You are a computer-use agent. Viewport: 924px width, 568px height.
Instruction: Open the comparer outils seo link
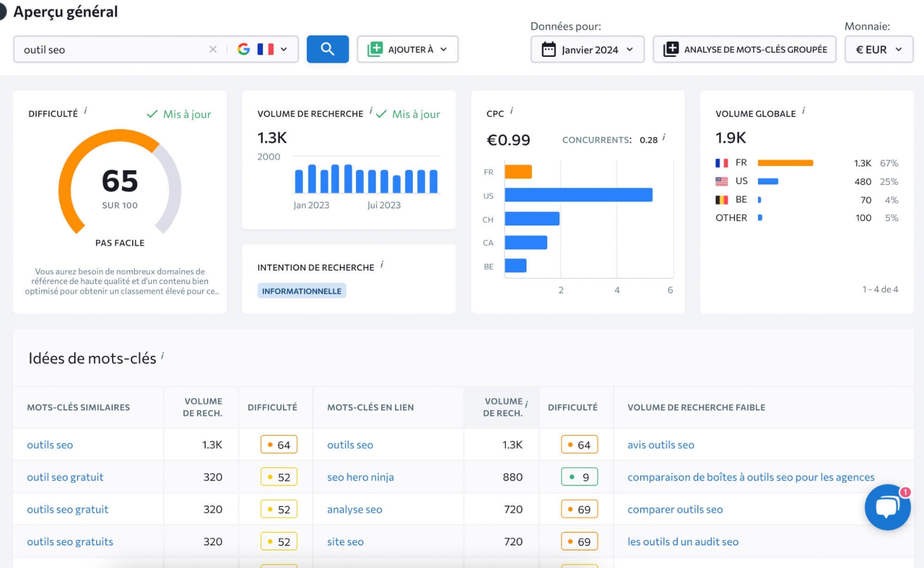pos(675,509)
